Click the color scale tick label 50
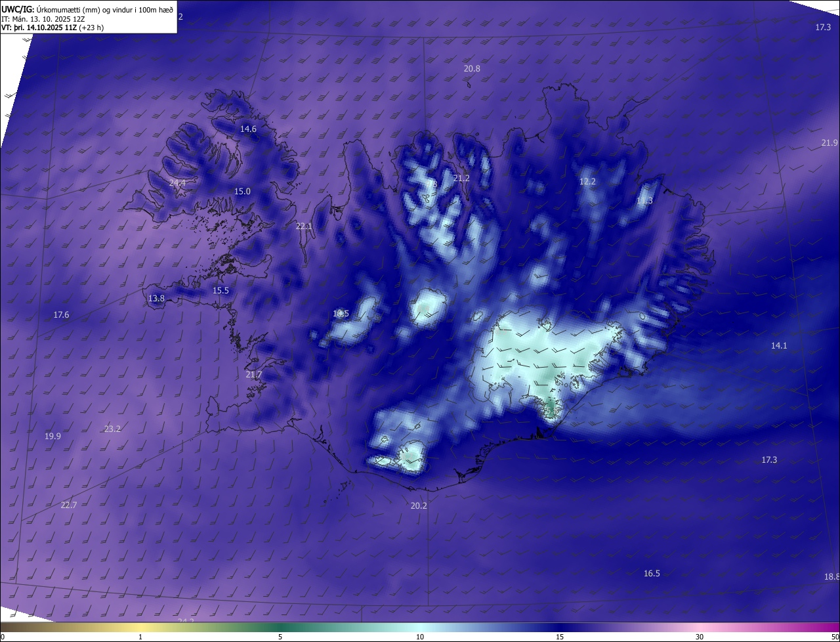This screenshot has height=642, width=840. 835,637
